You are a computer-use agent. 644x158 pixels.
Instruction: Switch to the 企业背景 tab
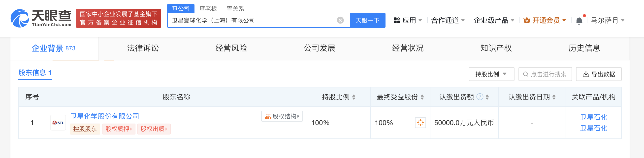pyautogui.click(x=54, y=48)
